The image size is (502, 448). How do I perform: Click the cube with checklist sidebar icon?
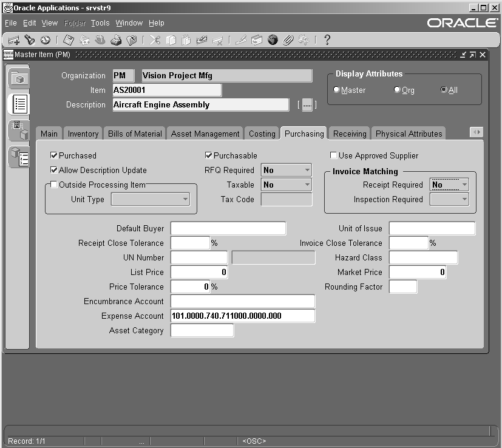19,157
